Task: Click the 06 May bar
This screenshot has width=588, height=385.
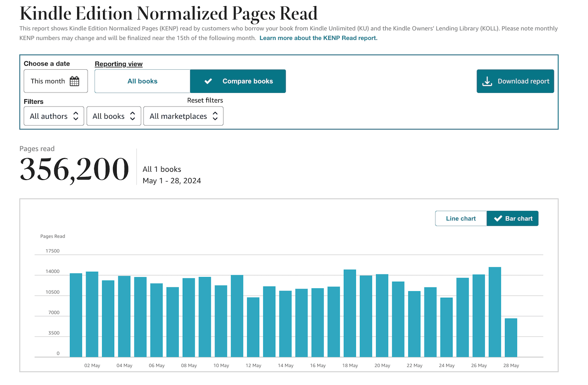Action: click(156, 320)
